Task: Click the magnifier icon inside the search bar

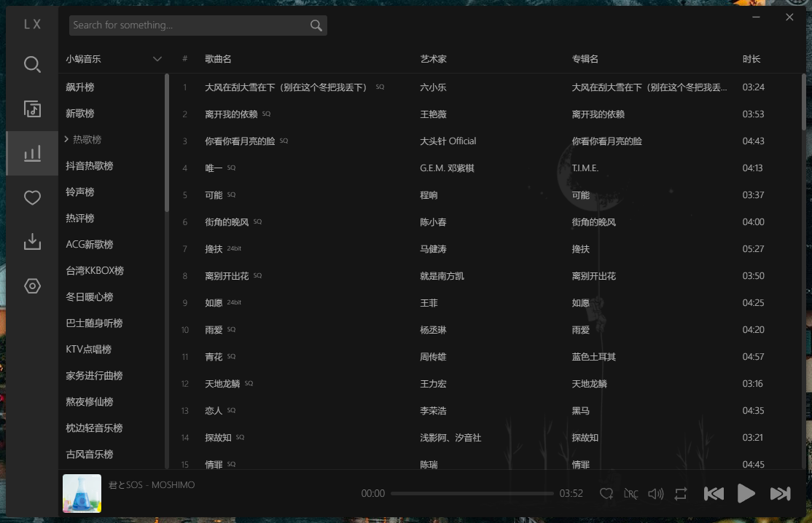Action: (x=315, y=25)
